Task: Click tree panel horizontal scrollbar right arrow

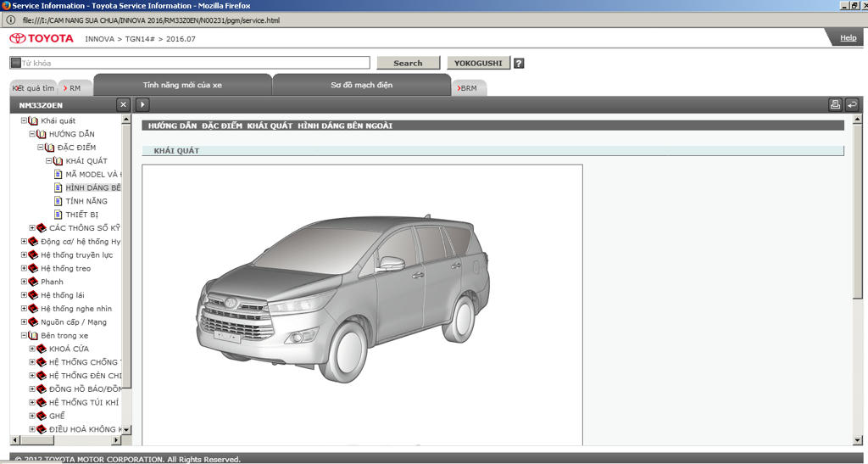Action: pos(116,440)
